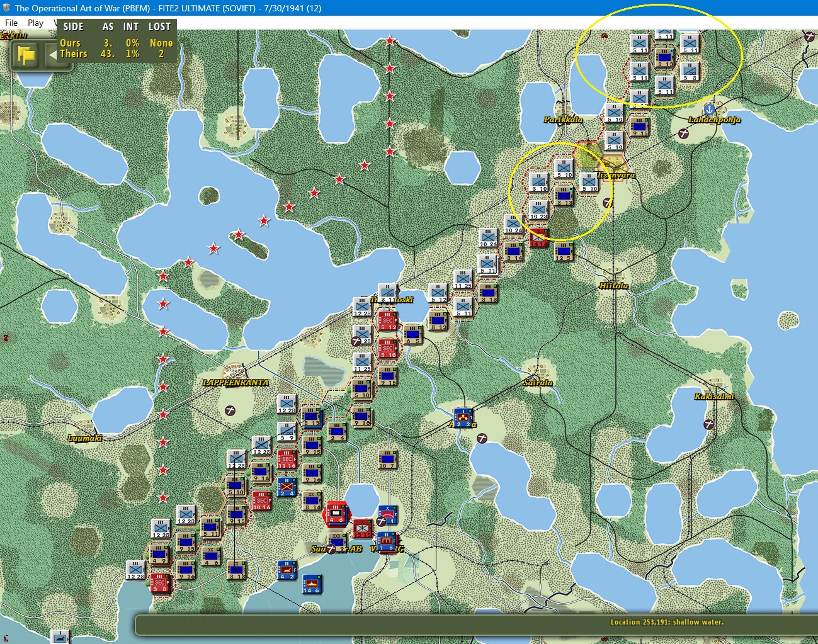Select the red SEC unit marked 5 12
This screenshot has width=818, height=644.
387,320
